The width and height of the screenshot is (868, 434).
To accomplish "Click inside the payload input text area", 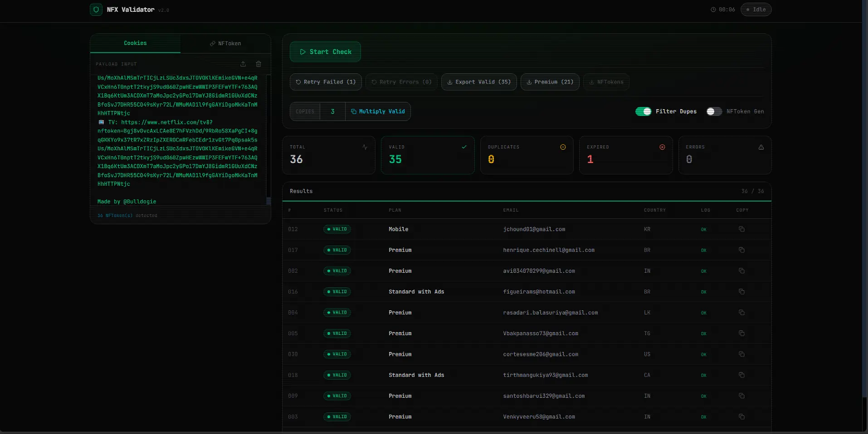I will click(x=178, y=140).
